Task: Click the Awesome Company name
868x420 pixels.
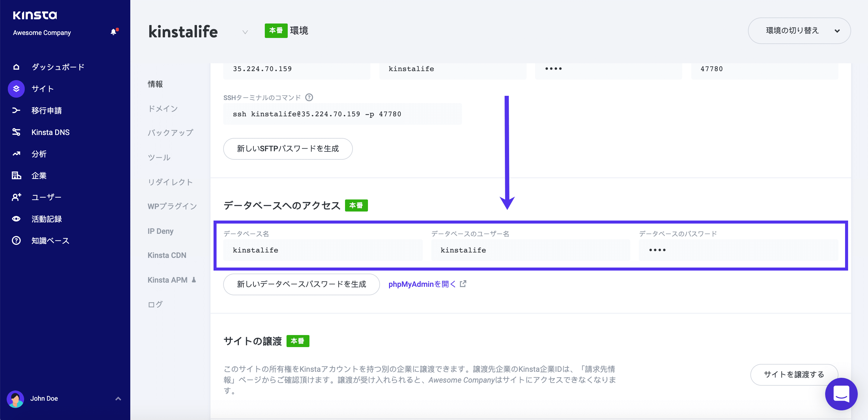Action: (42, 33)
